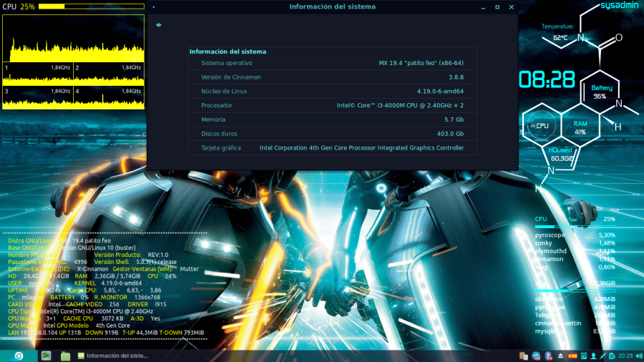Maximize the Información del sistema window
644x362 pixels.
[497, 6]
